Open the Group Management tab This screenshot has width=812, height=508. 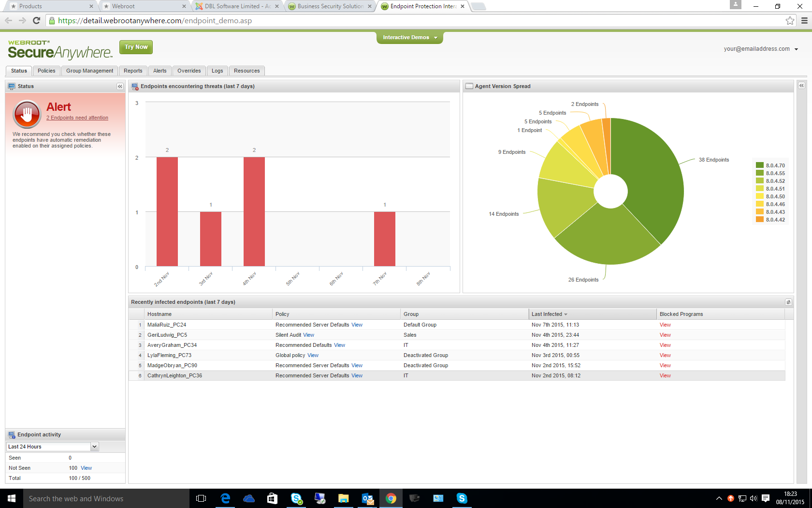point(89,71)
